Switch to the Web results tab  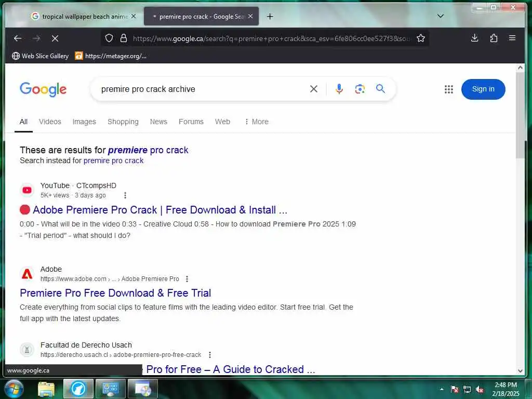(222, 122)
